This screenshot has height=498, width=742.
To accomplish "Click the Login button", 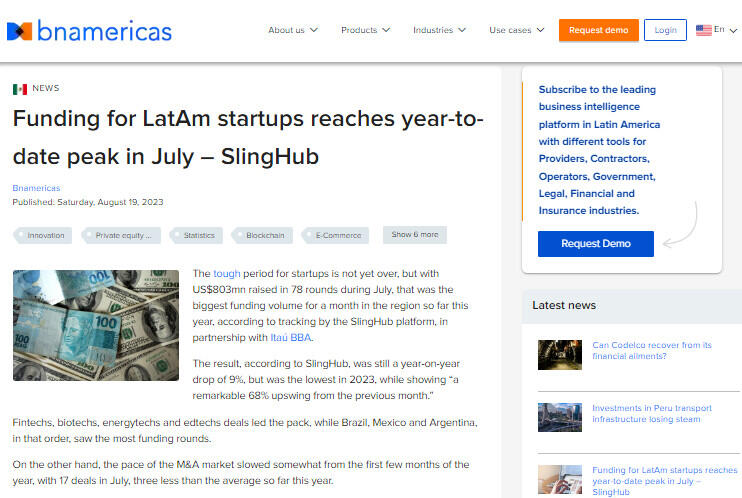I will [665, 30].
